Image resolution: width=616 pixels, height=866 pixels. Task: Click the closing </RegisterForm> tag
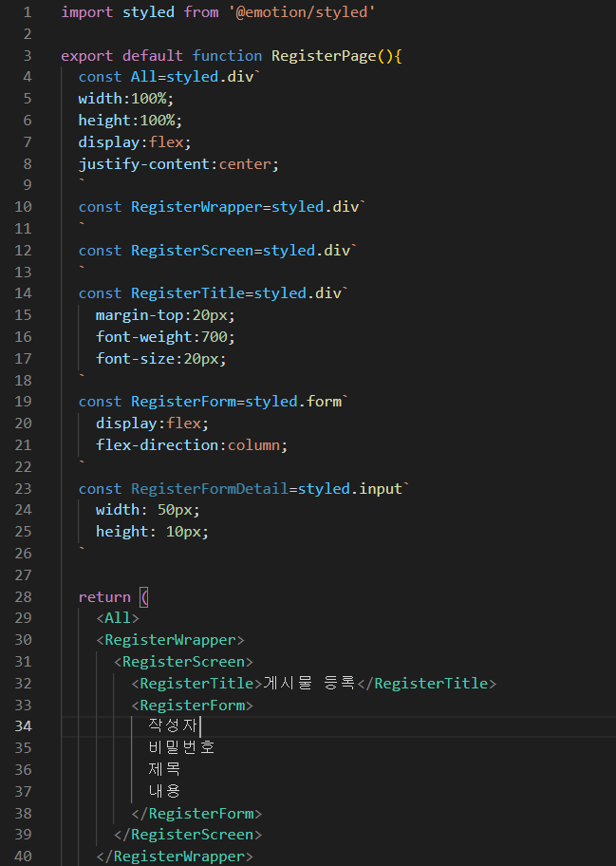tap(196, 814)
